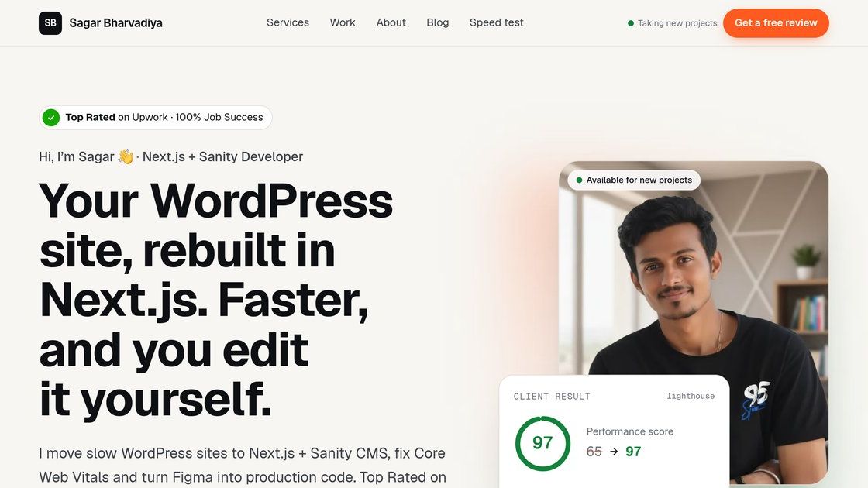Click the Your WordPress site headline
This screenshot has height=488, width=868.
coord(216,299)
